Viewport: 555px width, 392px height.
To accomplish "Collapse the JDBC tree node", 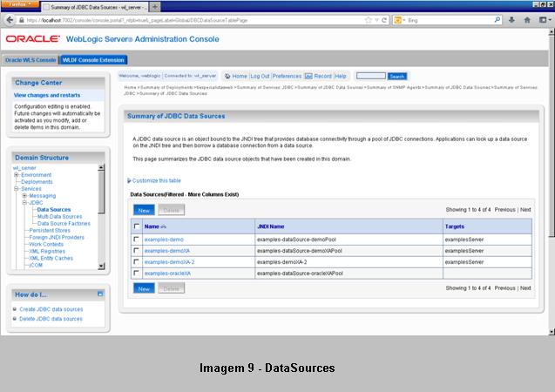I will point(24,202).
